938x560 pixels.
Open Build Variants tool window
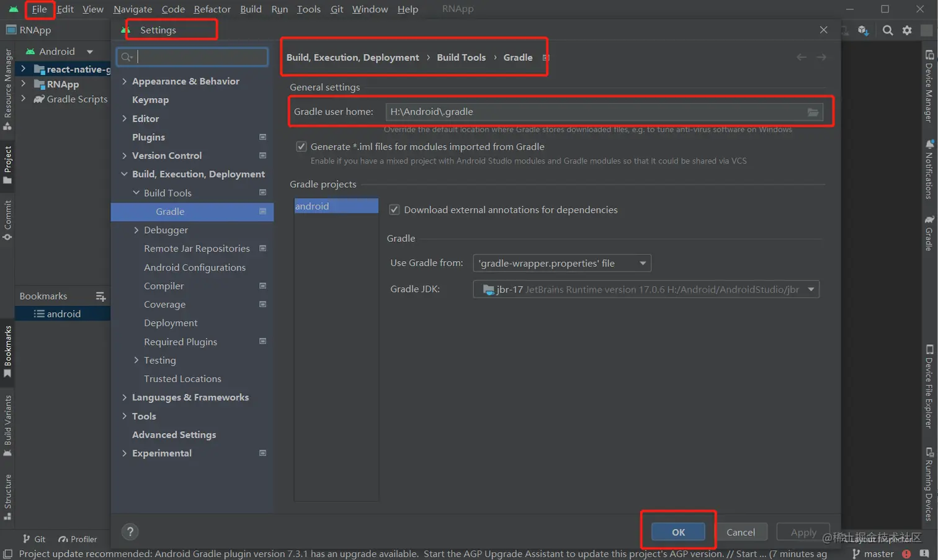pyautogui.click(x=8, y=425)
